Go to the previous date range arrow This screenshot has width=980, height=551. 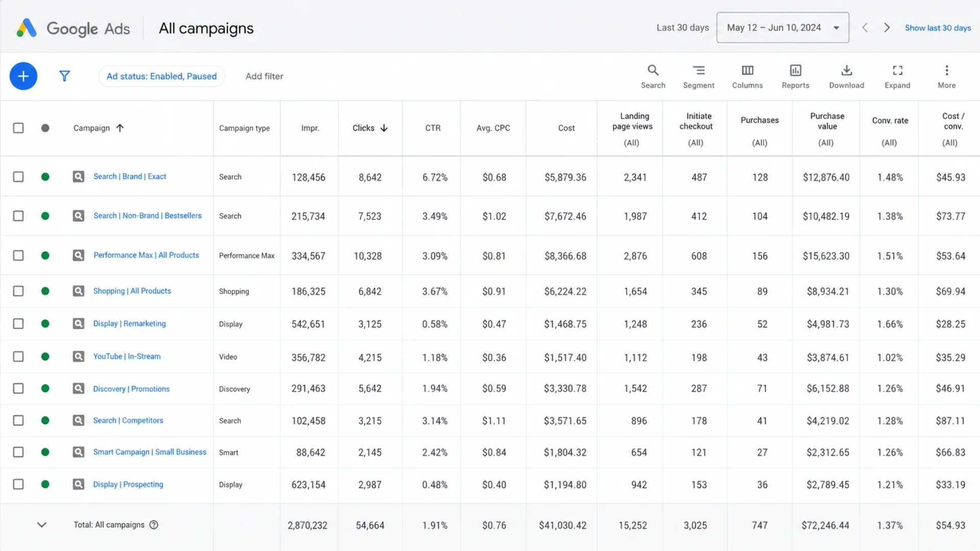tap(865, 28)
